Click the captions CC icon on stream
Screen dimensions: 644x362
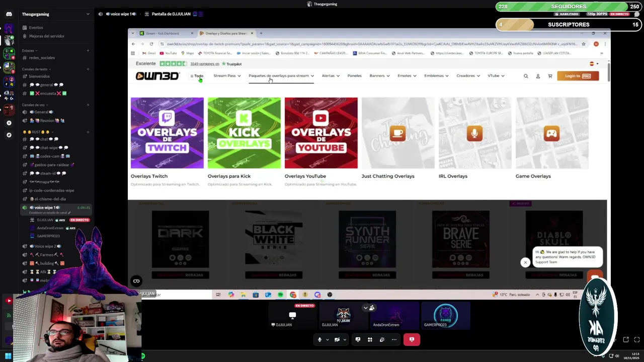(136, 281)
